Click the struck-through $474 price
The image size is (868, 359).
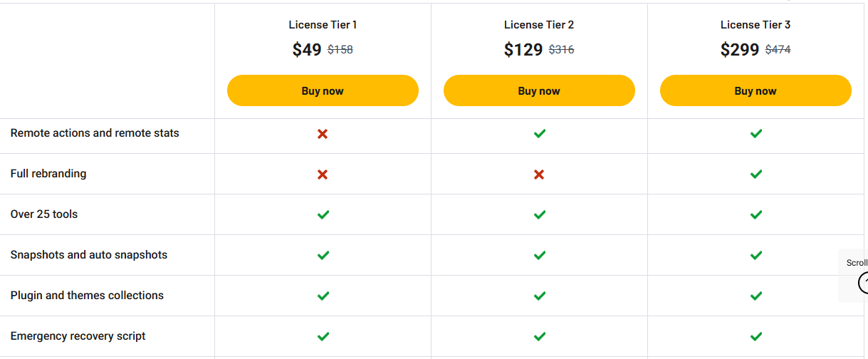click(778, 50)
